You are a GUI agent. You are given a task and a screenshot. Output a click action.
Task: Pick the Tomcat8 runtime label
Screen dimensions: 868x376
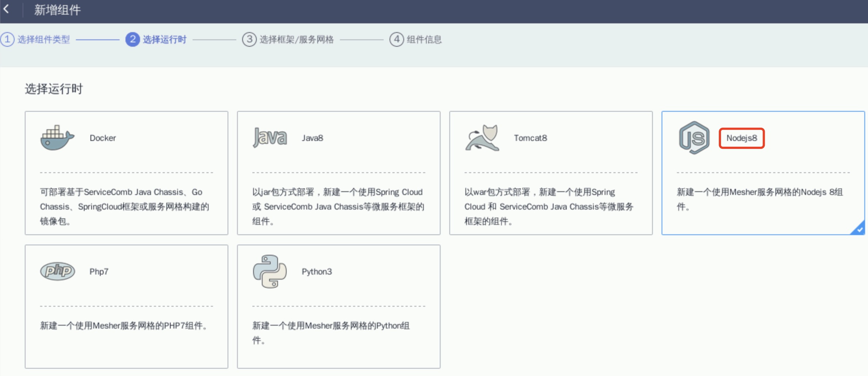[x=530, y=138]
